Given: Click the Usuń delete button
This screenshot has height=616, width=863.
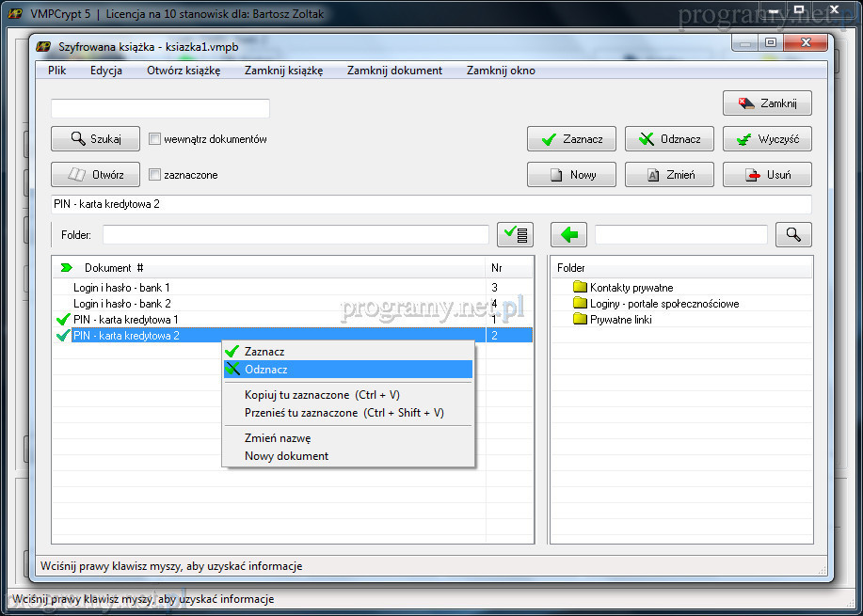Looking at the screenshot, I should tap(767, 175).
